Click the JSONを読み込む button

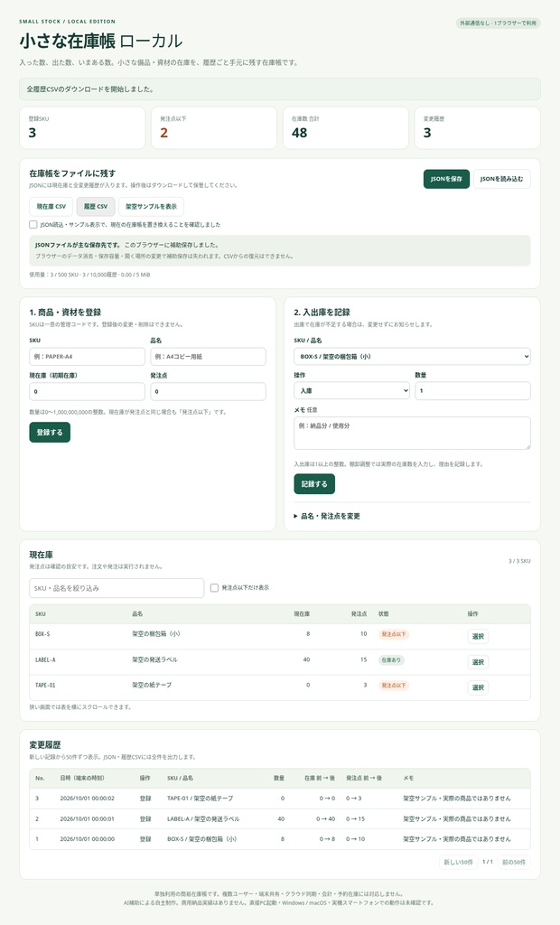[x=501, y=179]
